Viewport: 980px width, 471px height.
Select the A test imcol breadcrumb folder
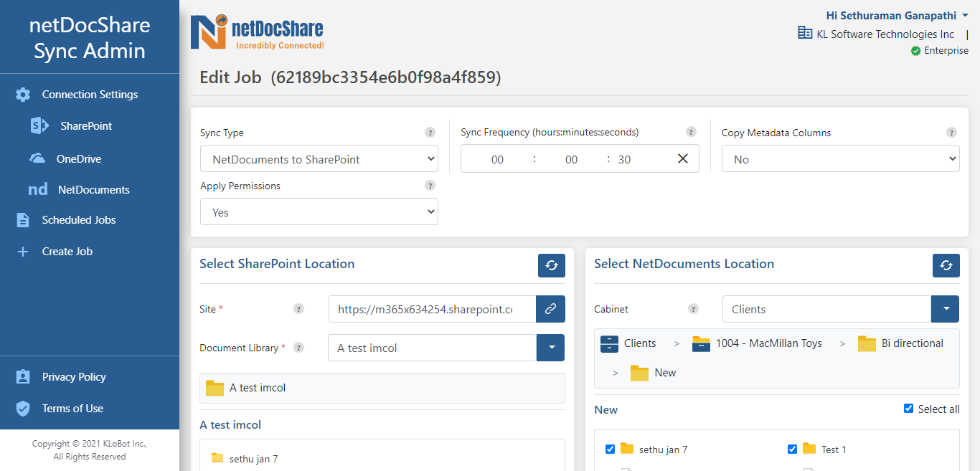pos(245,388)
